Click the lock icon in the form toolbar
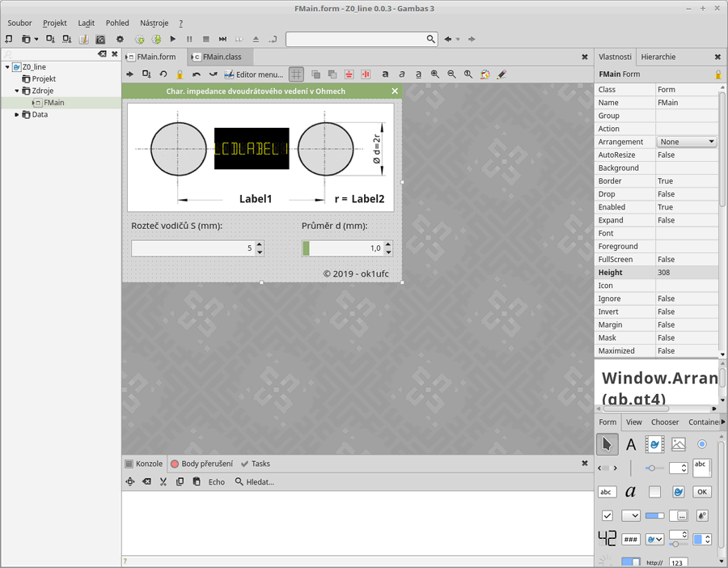 [180, 74]
